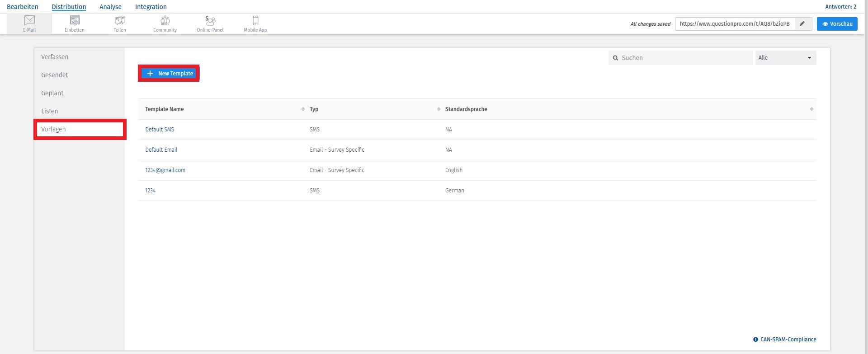Sort by Template Name column arrows
This screenshot has height=354, width=868.
coord(303,109)
